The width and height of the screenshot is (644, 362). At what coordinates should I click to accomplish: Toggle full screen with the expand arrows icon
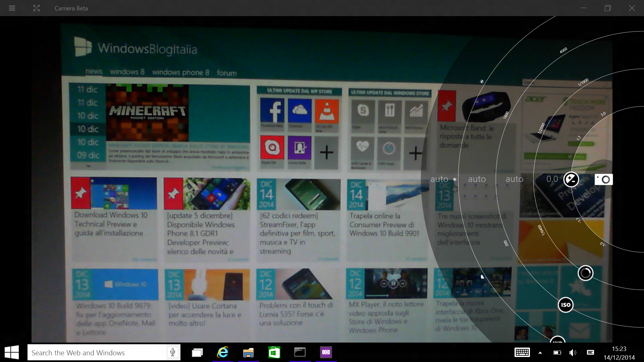click(x=37, y=8)
